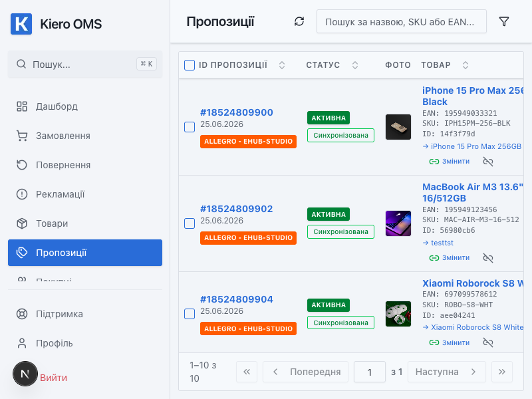The width and height of the screenshot is (532, 399).
Task: Sort by ТОВАР column arrows
Action: tap(465, 65)
